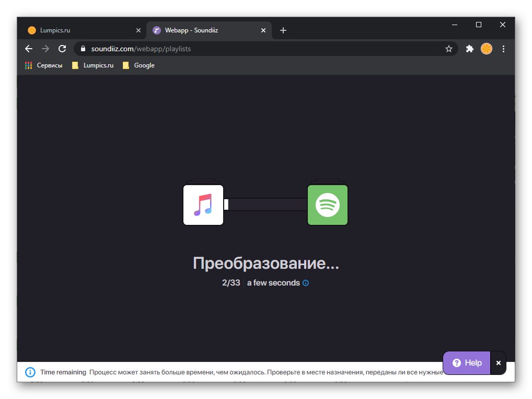This screenshot has height=399, width=532.
Task: Reload the Soundiiz page
Action: [x=62, y=49]
